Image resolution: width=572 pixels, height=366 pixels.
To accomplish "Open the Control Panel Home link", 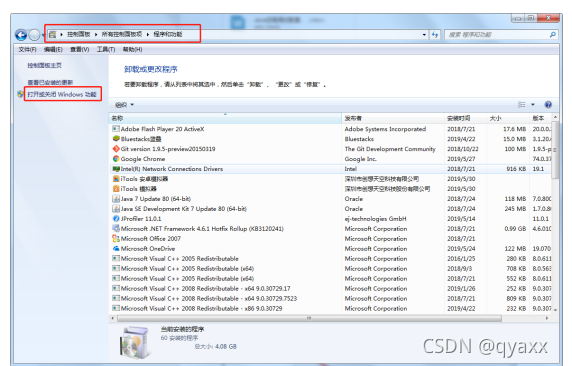I will click(x=45, y=65).
